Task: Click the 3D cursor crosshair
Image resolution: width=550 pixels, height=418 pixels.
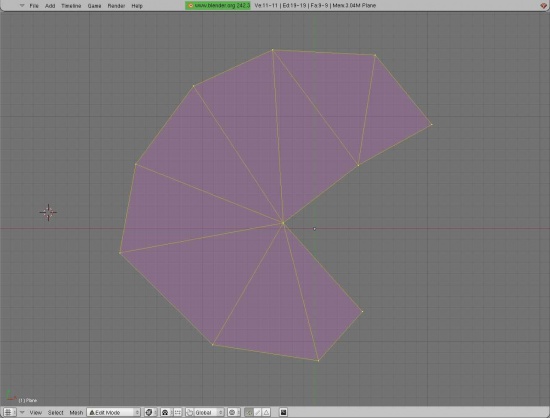Action: (48, 212)
